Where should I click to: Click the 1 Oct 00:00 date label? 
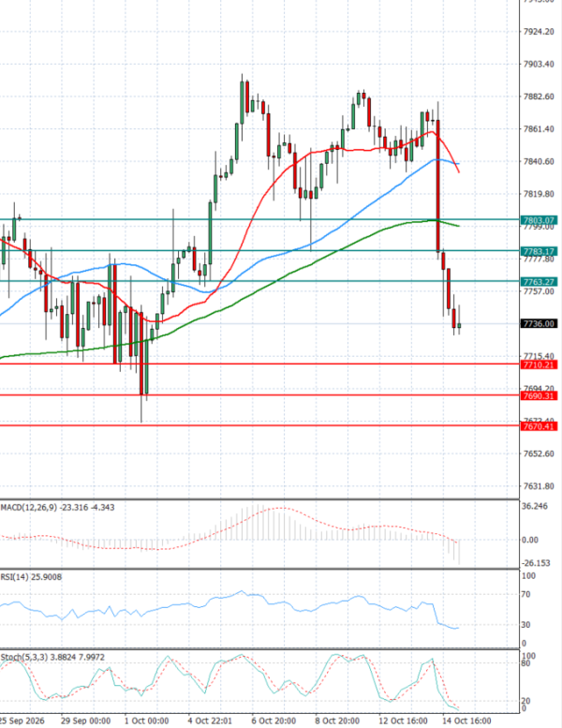147,721
